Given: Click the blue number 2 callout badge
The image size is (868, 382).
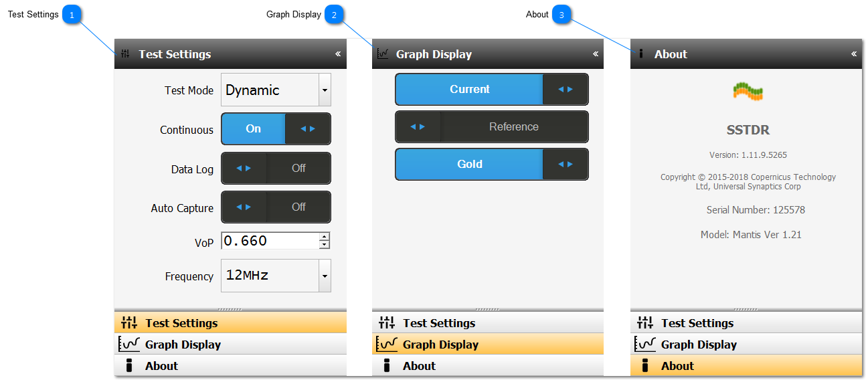Looking at the screenshot, I should click(x=334, y=14).
